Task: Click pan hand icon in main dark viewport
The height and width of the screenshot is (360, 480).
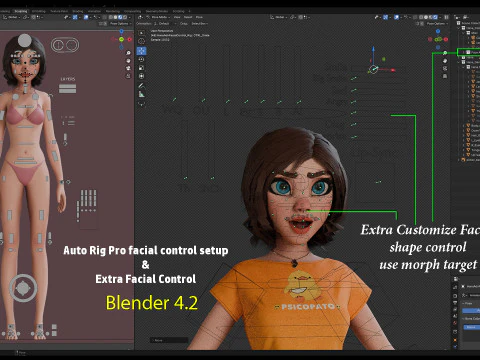Action: point(445,61)
